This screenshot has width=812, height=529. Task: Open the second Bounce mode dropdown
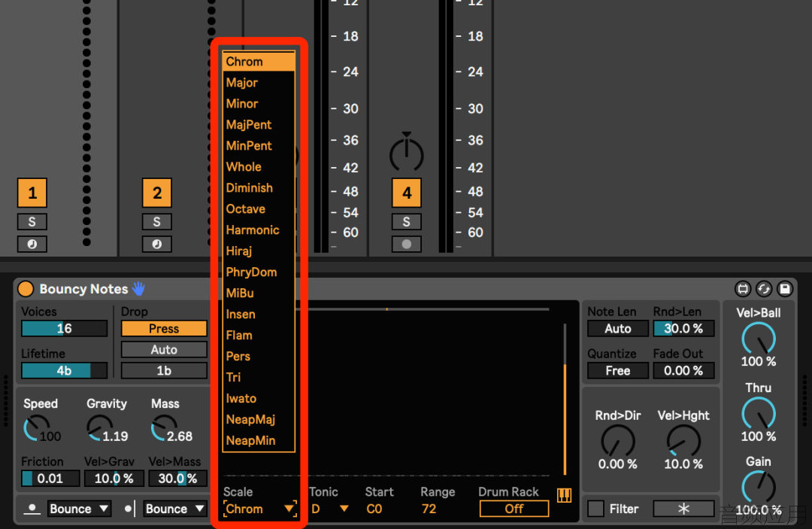175,509
